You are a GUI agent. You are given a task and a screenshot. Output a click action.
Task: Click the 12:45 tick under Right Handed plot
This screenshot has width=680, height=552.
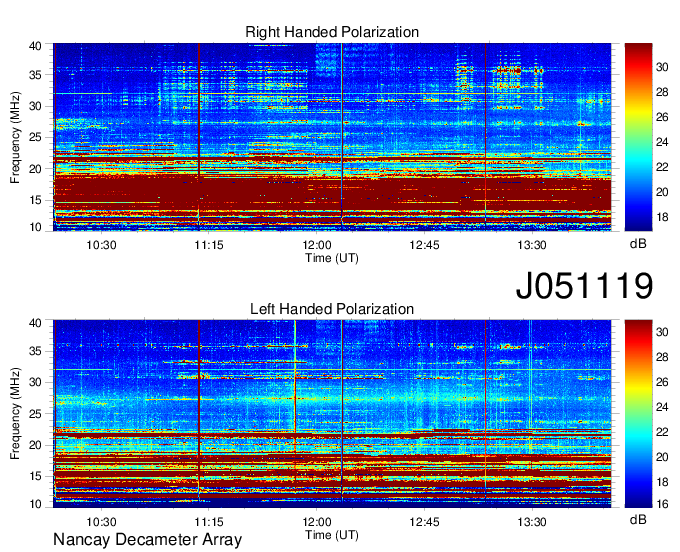[x=425, y=245]
